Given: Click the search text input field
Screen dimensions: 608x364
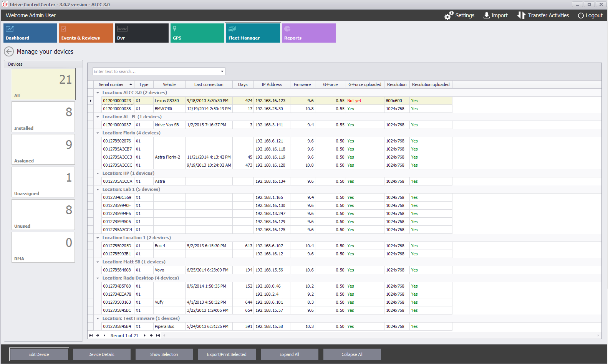Looking at the screenshot, I should (x=156, y=71).
